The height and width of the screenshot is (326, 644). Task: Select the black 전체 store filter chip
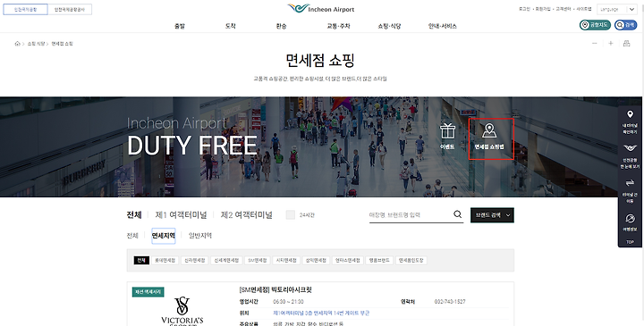click(x=141, y=261)
